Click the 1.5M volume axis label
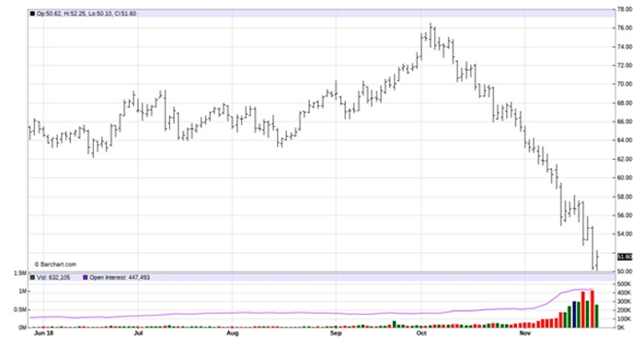644x346 pixels. [20, 273]
